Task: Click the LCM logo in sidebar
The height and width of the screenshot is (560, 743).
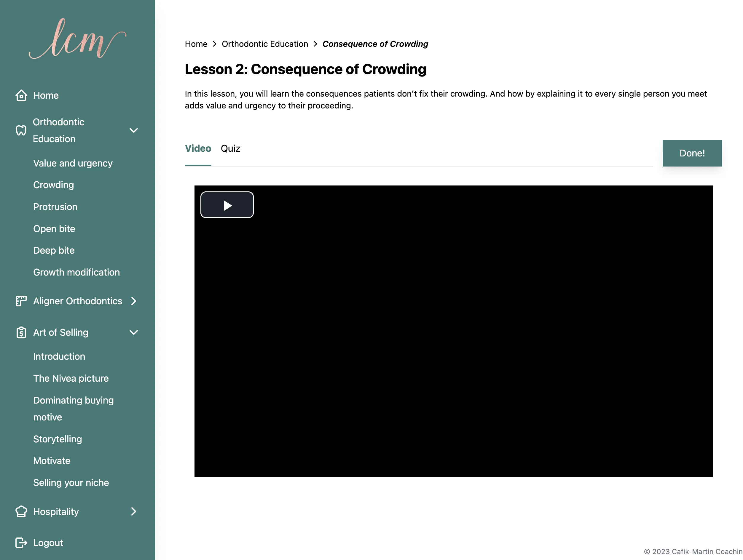Action: (x=77, y=41)
